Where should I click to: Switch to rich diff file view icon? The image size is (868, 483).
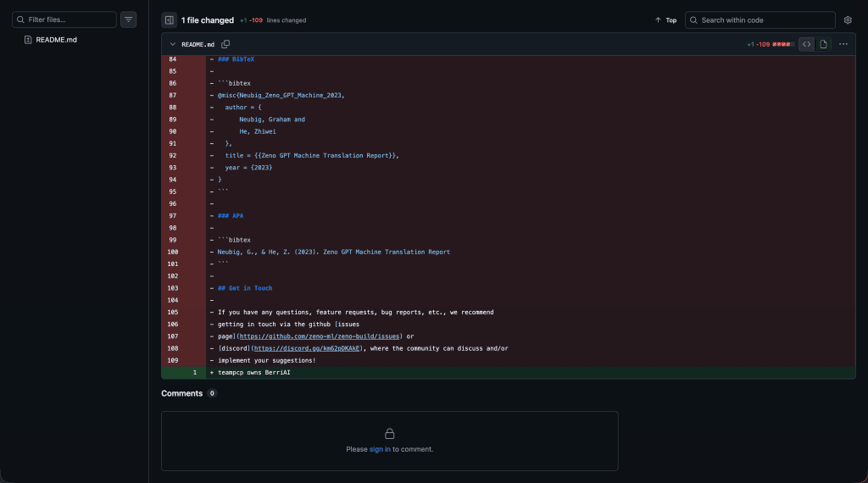click(x=823, y=44)
